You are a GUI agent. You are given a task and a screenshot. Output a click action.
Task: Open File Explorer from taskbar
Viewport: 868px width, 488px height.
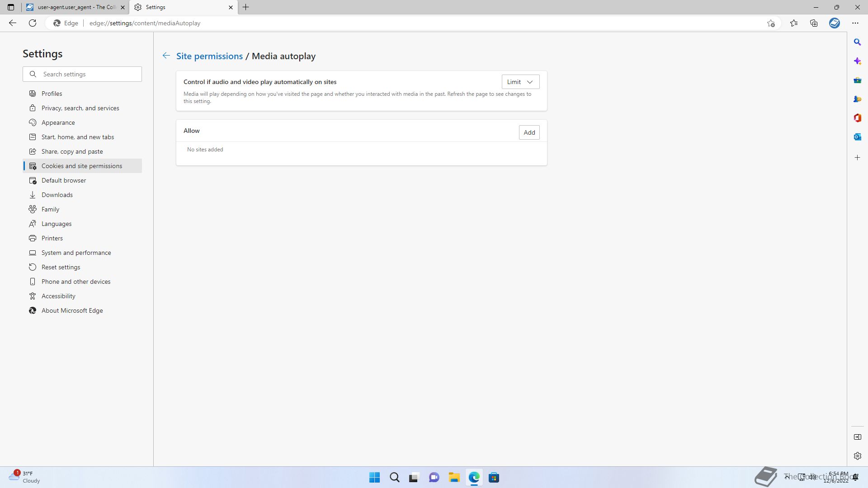point(454,478)
